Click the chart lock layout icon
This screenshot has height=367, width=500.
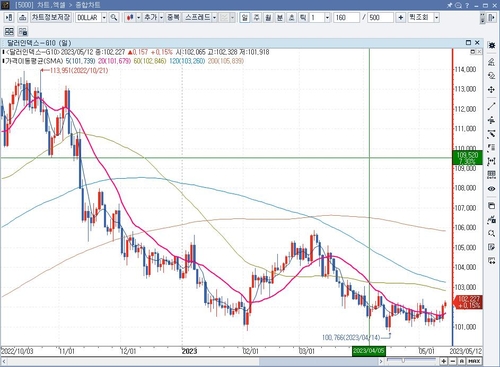pos(23,31)
